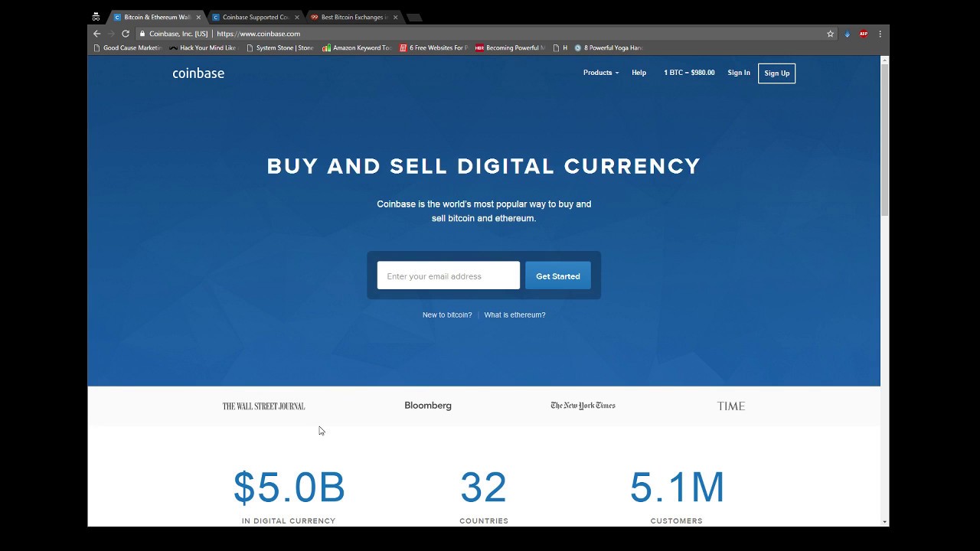Bookmark this page with the star icon
980x551 pixels.
tap(830, 34)
